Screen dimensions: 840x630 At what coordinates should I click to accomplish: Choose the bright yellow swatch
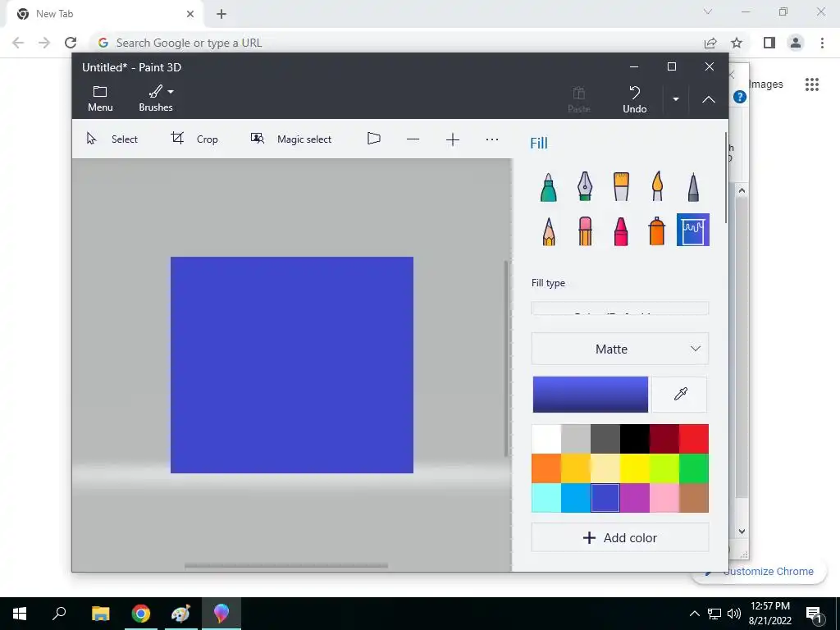coord(634,468)
